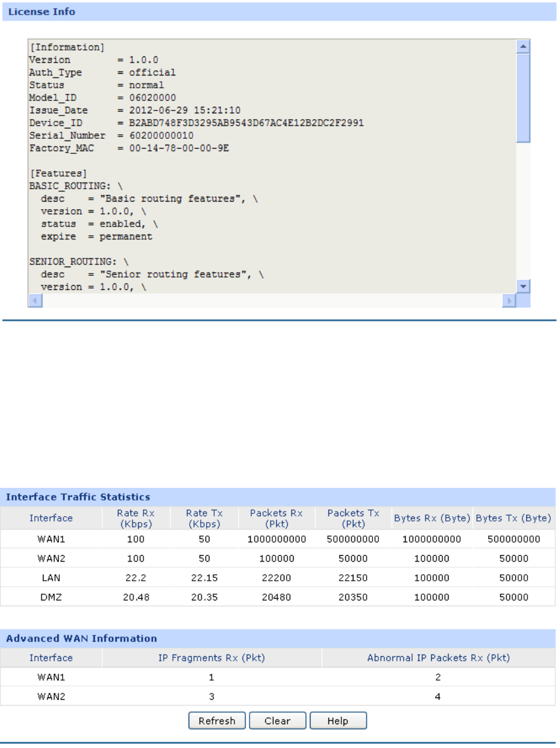Click the Rate Tx (Kbps) column header

204,518
